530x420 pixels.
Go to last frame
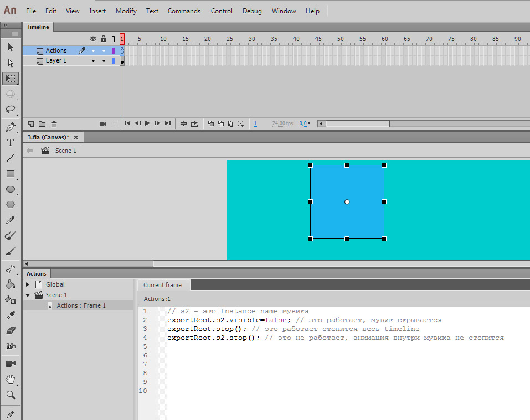pos(168,123)
